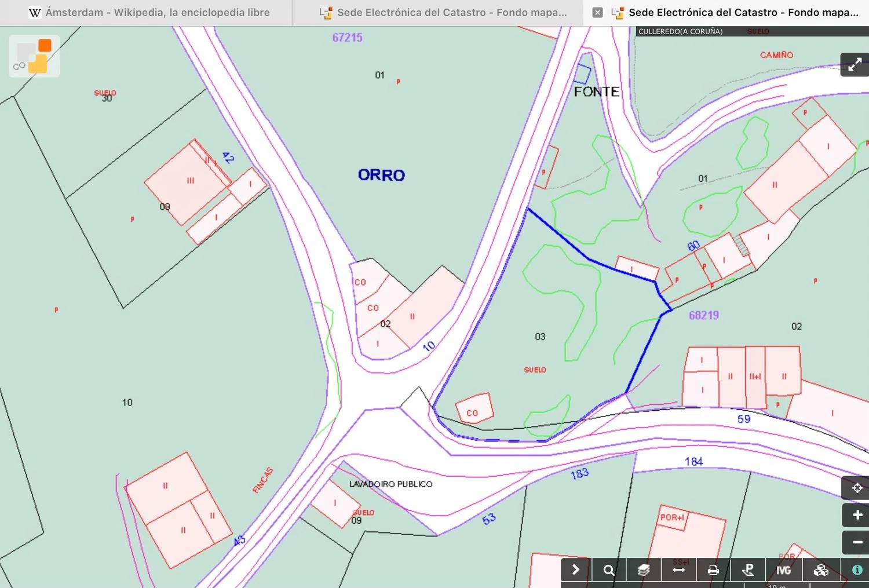Zoom in with the plus button
869x588 pixels.
(x=857, y=515)
